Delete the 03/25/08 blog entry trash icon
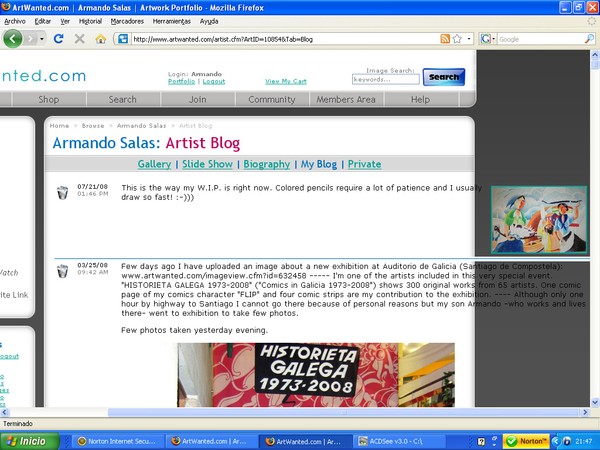The image size is (600, 450). pyautogui.click(x=62, y=271)
